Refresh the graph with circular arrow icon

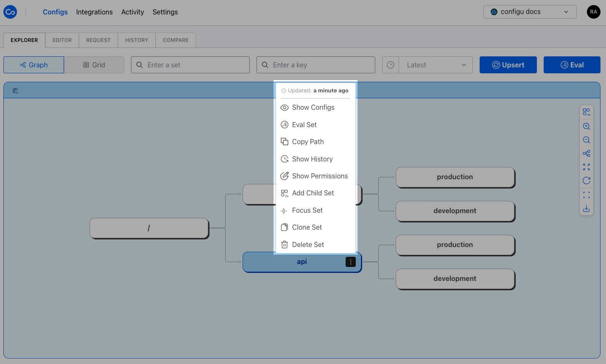tap(586, 181)
